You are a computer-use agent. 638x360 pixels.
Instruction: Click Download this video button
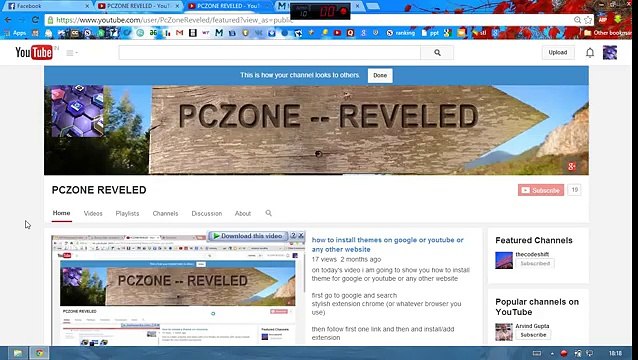248,236
